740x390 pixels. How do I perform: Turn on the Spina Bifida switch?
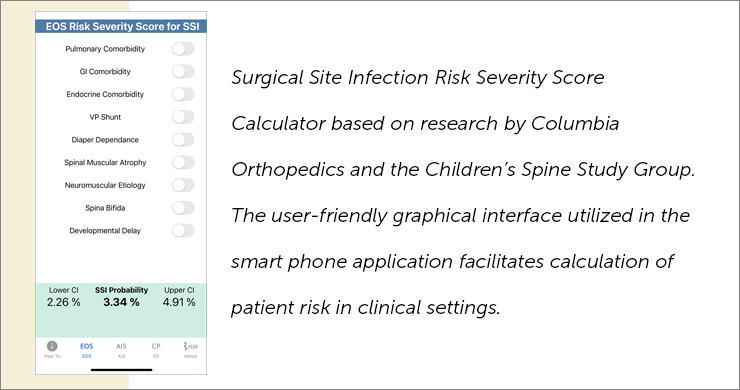[183, 208]
